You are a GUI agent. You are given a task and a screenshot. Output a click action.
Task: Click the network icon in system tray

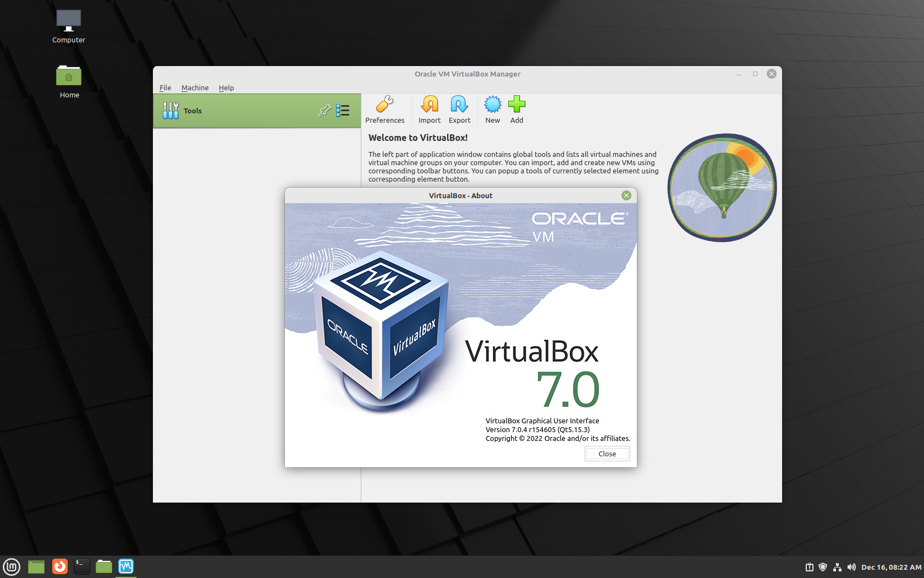pos(837,567)
